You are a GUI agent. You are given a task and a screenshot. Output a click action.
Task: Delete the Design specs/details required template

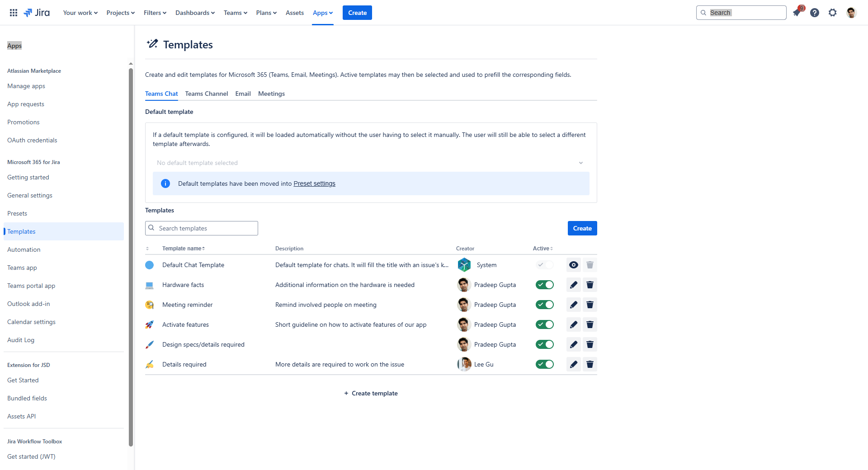pyautogui.click(x=590, y=344)
